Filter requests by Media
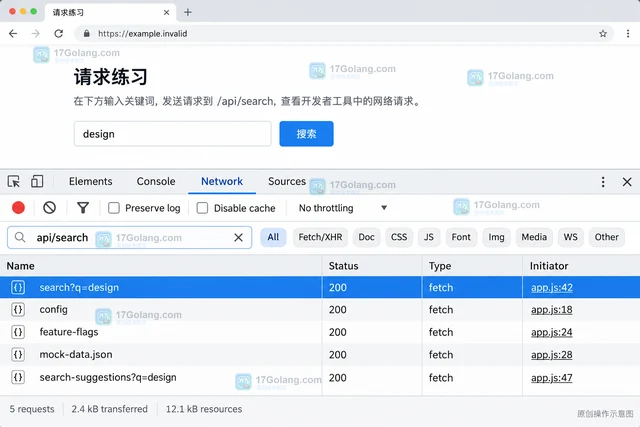Viewport: 640px width, 427px height. [x=534, y=237]
